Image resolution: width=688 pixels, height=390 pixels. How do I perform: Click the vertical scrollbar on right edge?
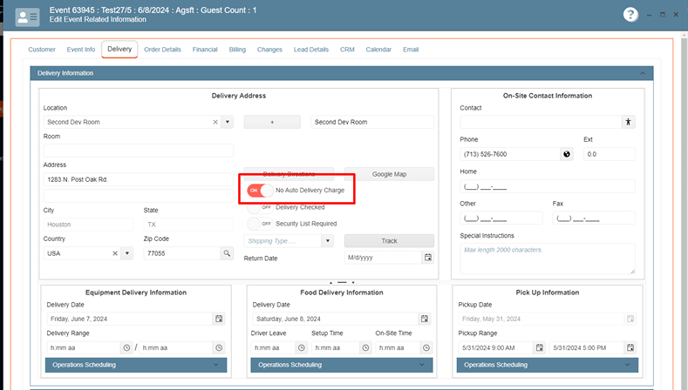[x=684, y=211]
